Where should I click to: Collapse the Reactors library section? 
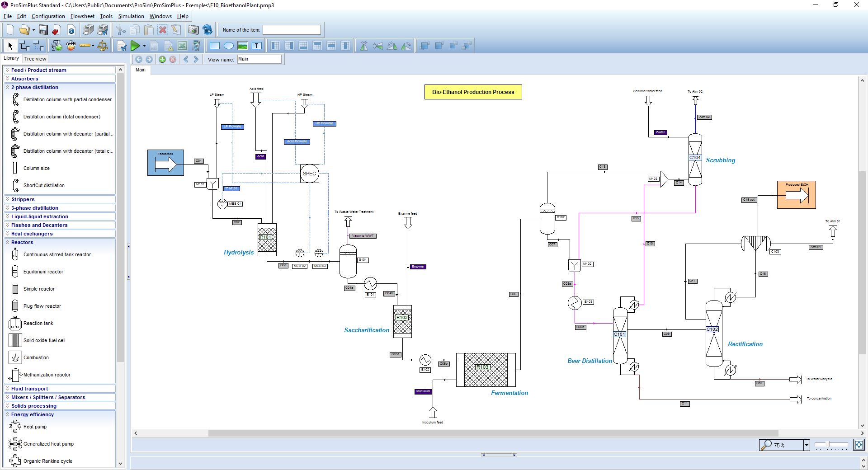22,242
